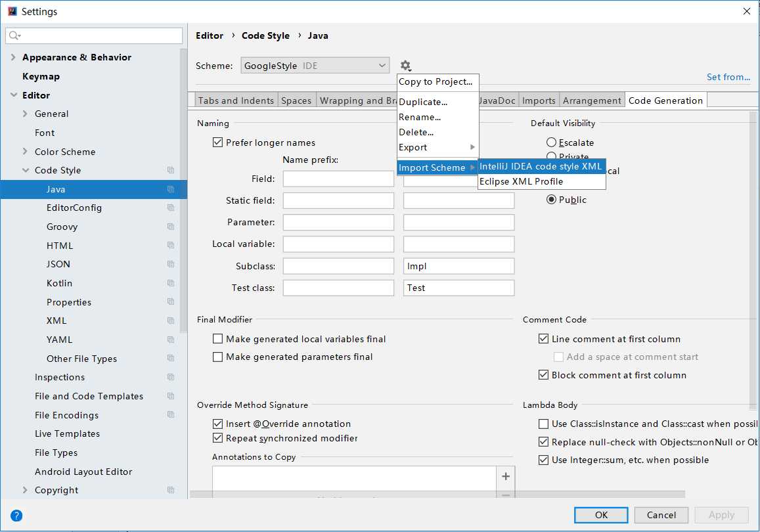Viewport: 760px width, 532px height.
Task: Click the Test class suffix field
Action: (x=458, y=288)
